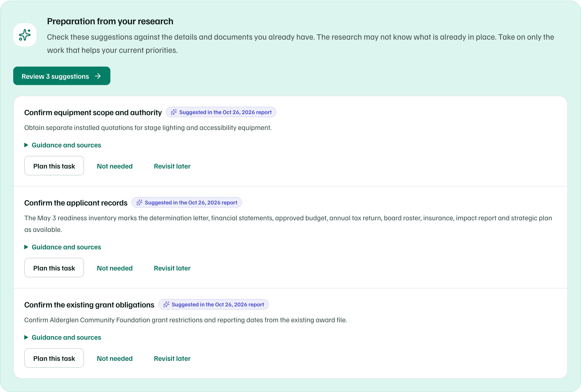581x392 pixels.
Task: Click the sparkle research icon beside the header
Action: [x=25, y=35]
